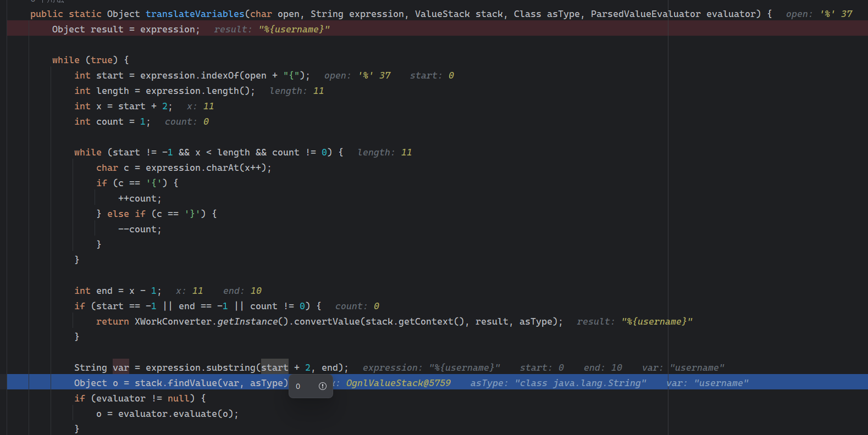This screenshot has height=435, width=868.
Task: Click the result hint beside 'Object result = expression'
Action: coord(272,29)
